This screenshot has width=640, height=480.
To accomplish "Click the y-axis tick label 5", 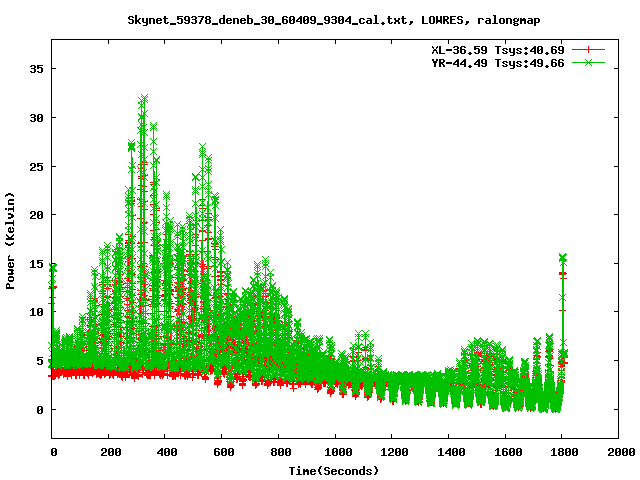I will (40, 361).
